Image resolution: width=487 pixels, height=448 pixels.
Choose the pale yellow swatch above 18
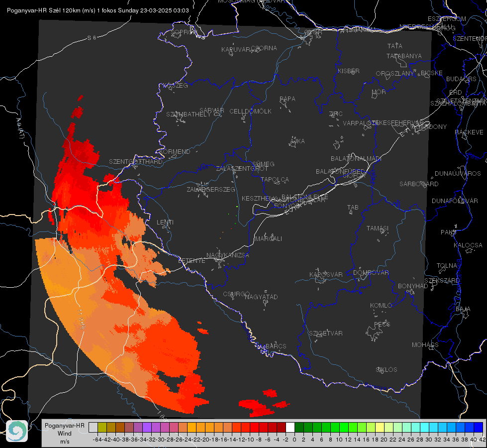[x=380, y=427]
